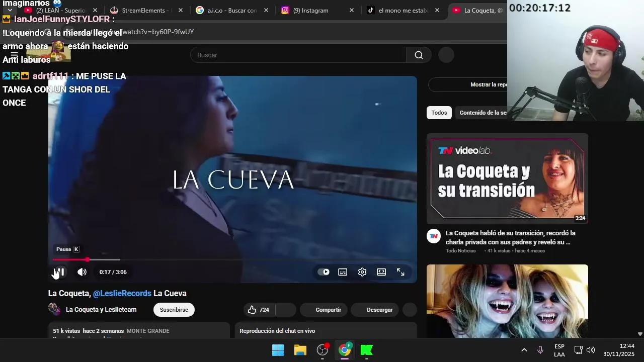Open the network icon in system tray
Viewport: 644px width, 362px height.
(579, 350)
